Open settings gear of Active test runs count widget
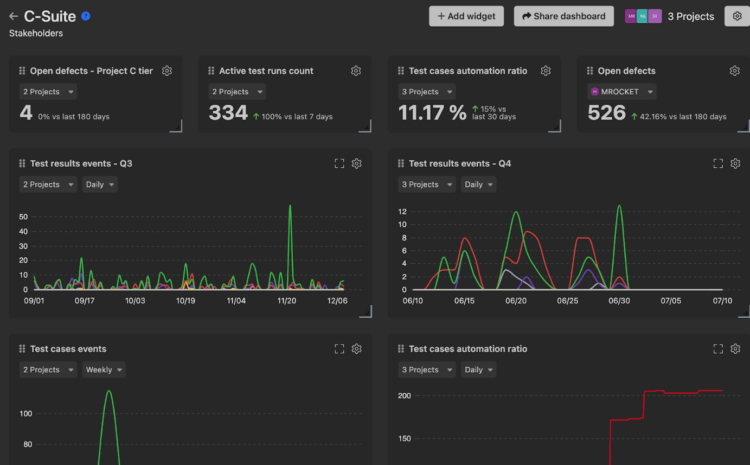The width and height of the screenshot is (750, 465). (x=356, y=71)
